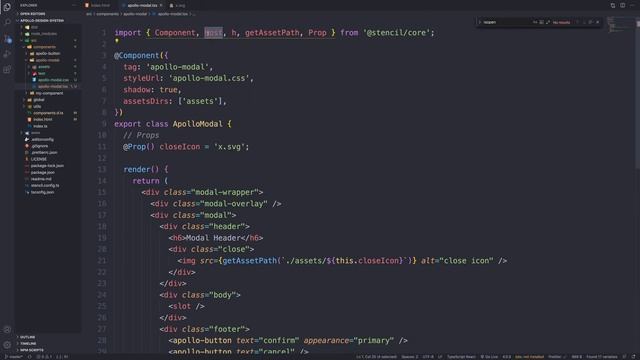Open index.html in explorer tree

click(42, 120)
